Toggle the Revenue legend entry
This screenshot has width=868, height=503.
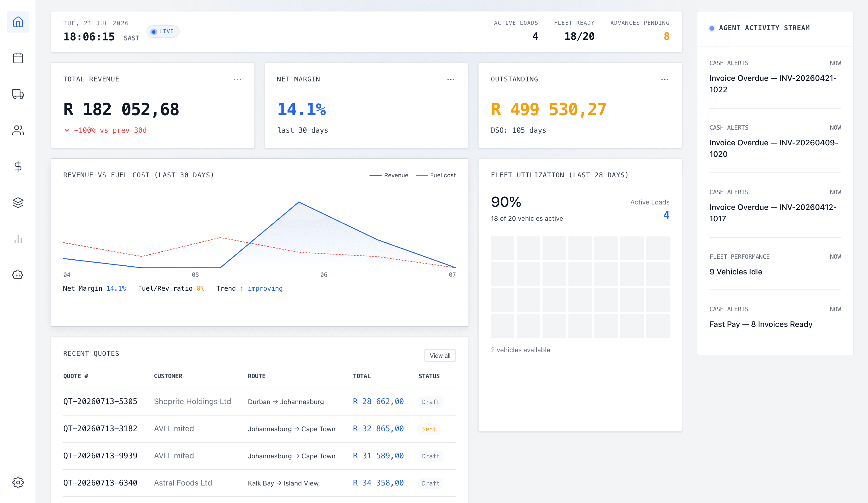(x=389, y=176)
